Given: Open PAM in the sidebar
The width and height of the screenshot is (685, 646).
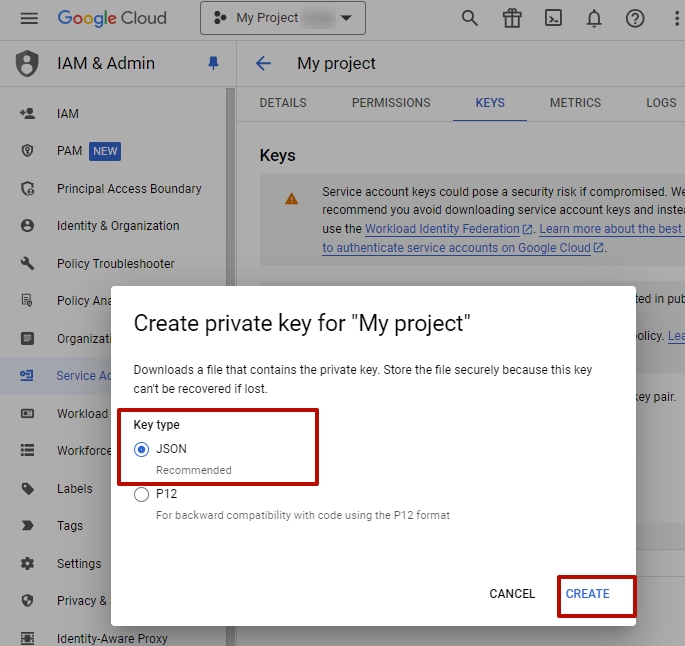Looking at the screenshot, I should (69, 151).
